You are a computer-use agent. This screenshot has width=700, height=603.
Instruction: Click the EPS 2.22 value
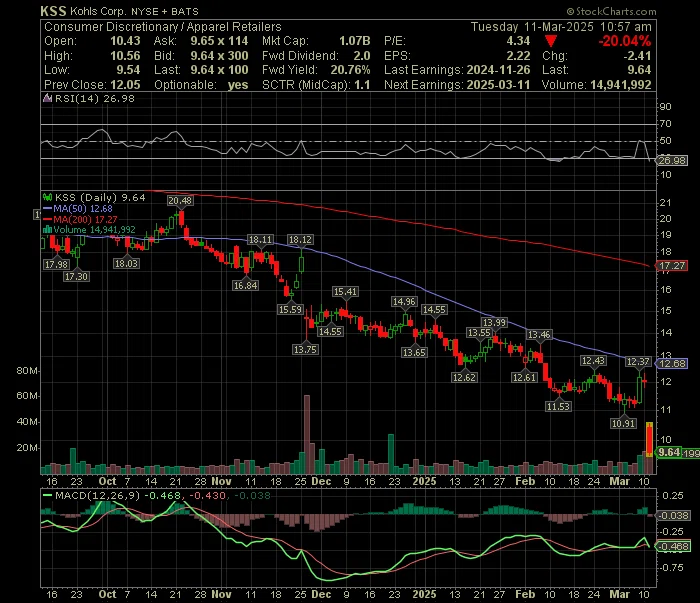(x=518, y=56)
